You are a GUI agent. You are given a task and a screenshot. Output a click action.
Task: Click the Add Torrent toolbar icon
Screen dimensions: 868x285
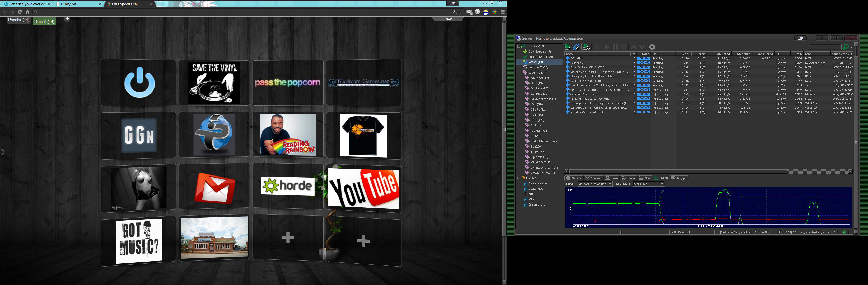point(568,47)
